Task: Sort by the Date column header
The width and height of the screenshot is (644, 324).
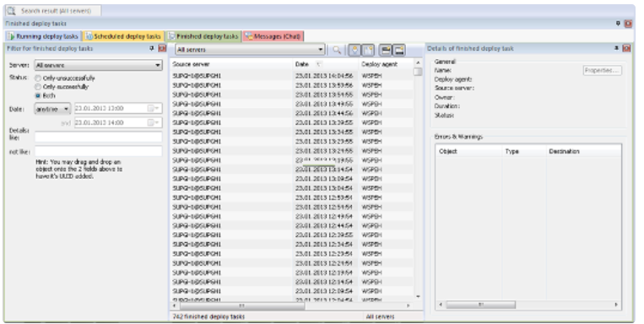Action: 325,64
